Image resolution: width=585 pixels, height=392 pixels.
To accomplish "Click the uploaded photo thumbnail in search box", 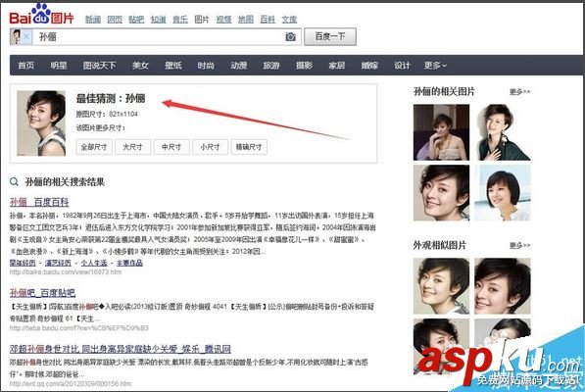I will point(16,36).
